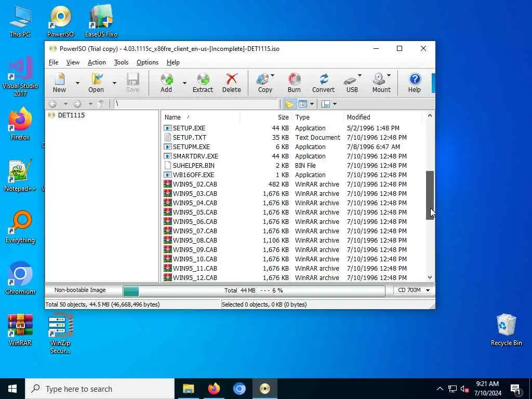Open the WinRAR desktop shortcut
Screen dimensions: 532x399
click(x=20, y=329)
